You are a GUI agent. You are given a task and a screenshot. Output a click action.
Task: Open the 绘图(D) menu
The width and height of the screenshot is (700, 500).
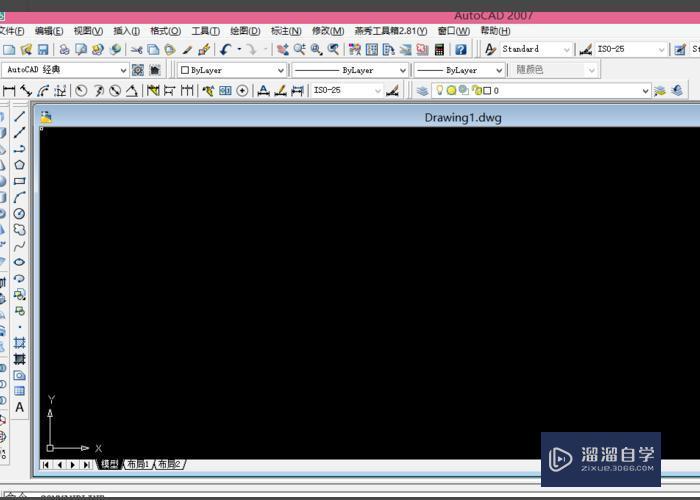tap(246, 31)
